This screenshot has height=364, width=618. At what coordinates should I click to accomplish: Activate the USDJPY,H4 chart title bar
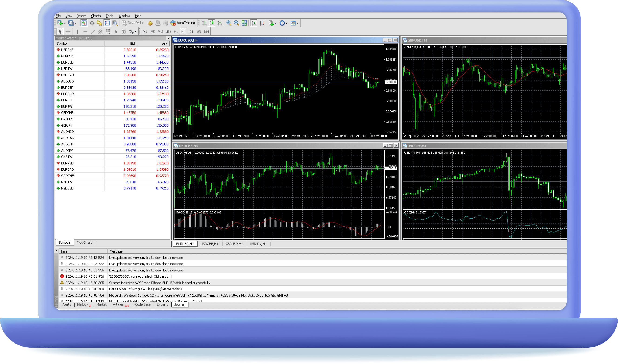click(484, 146)
